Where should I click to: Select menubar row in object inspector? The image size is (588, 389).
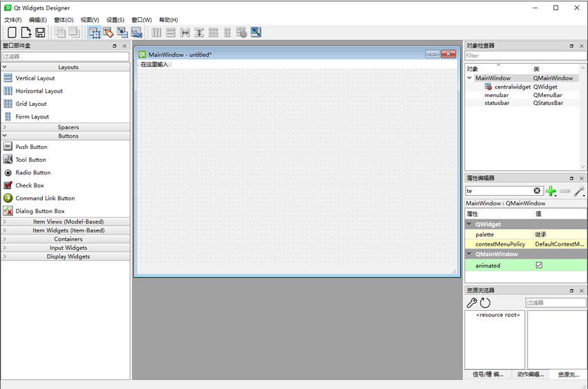click(x=522, y=96)
